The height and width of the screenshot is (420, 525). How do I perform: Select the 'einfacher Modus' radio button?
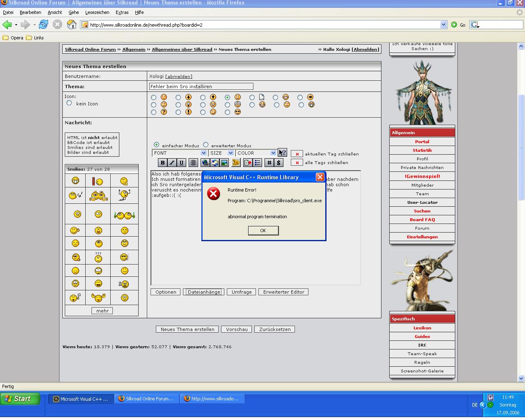(156, 145)
